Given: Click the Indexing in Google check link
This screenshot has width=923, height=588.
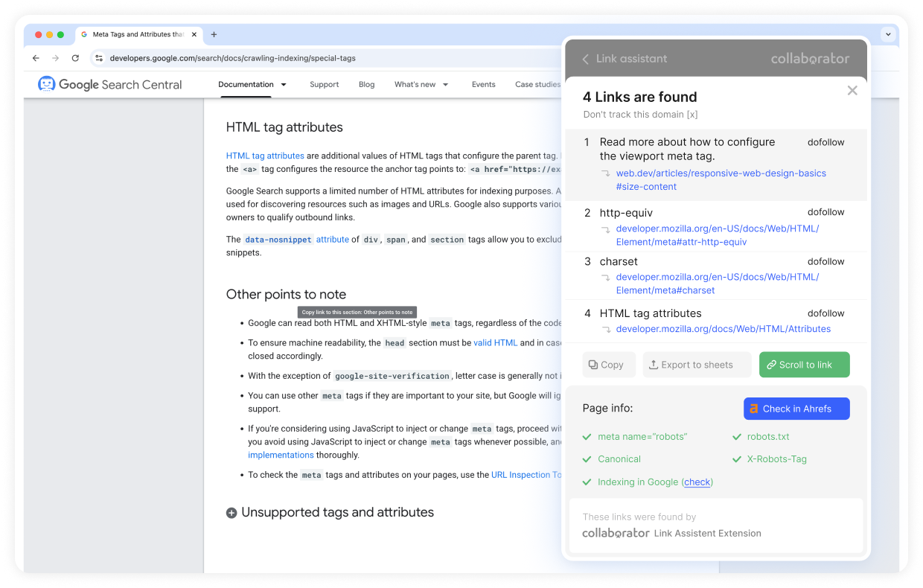Looking at the screenshot, I should coord(697,482).
